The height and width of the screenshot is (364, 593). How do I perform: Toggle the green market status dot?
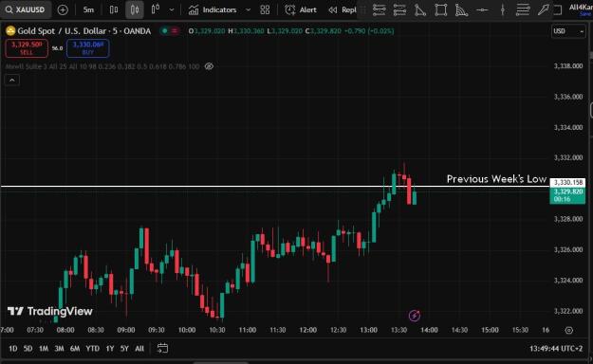point(164,31)
